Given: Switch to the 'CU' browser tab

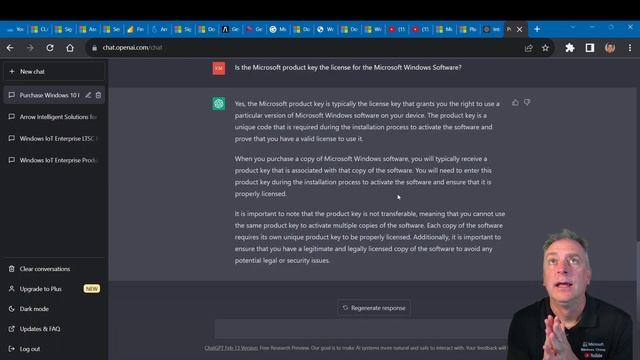Looking at the screenshot, I should pyautogui.click(x=40, y=29).
